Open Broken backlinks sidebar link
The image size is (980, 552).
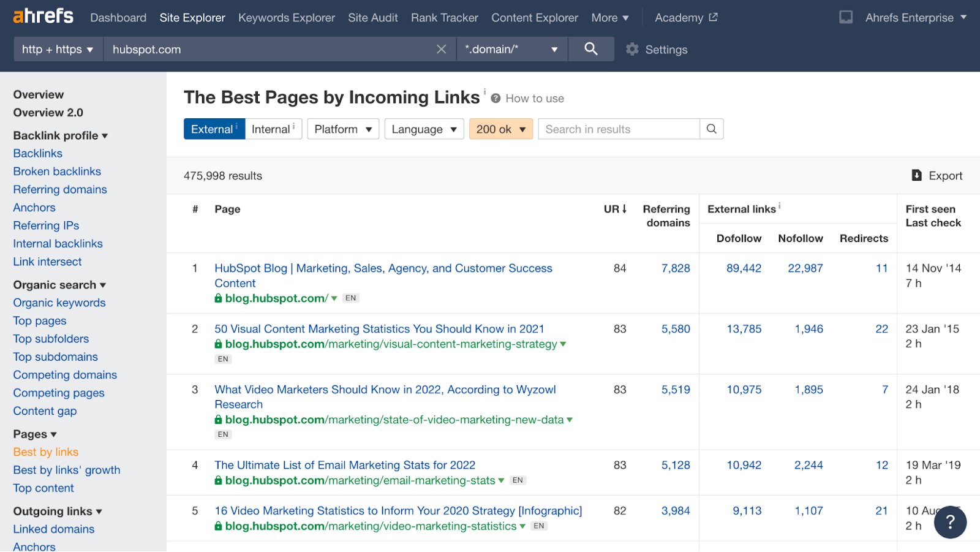click(57, 172)
